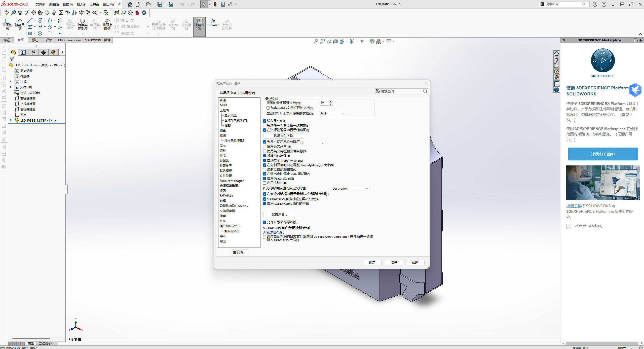Click the Home icon in the top toolbar
644x349 pixels.
pyautogui.click(x=130, y=4)
